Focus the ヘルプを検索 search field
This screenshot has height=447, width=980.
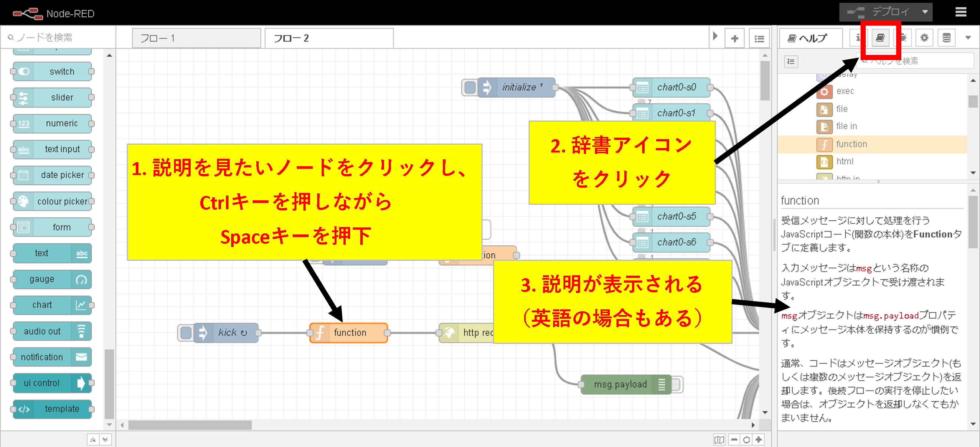point(916,61)
